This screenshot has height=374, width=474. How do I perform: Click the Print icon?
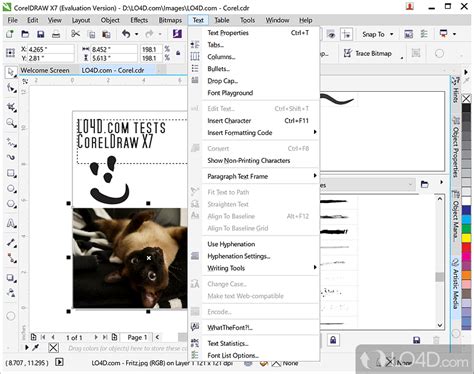pyautogui.click(x=56, y=34)
